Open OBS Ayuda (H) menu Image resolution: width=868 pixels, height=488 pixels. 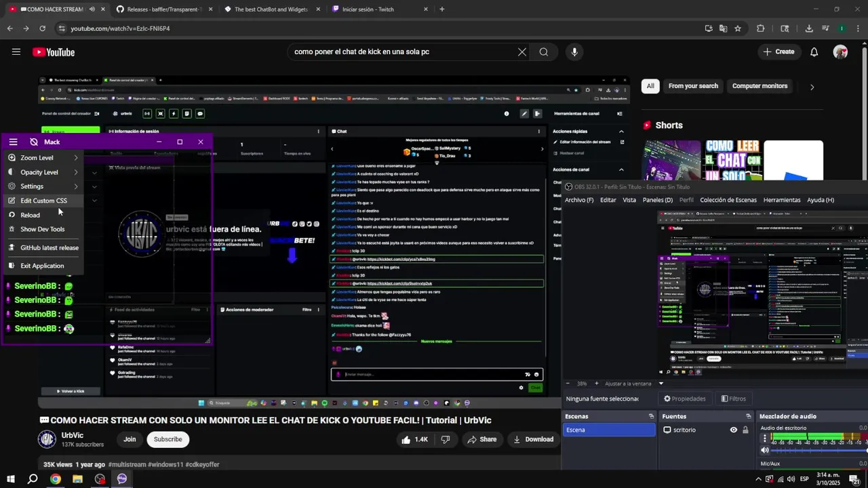coord(821,200)
